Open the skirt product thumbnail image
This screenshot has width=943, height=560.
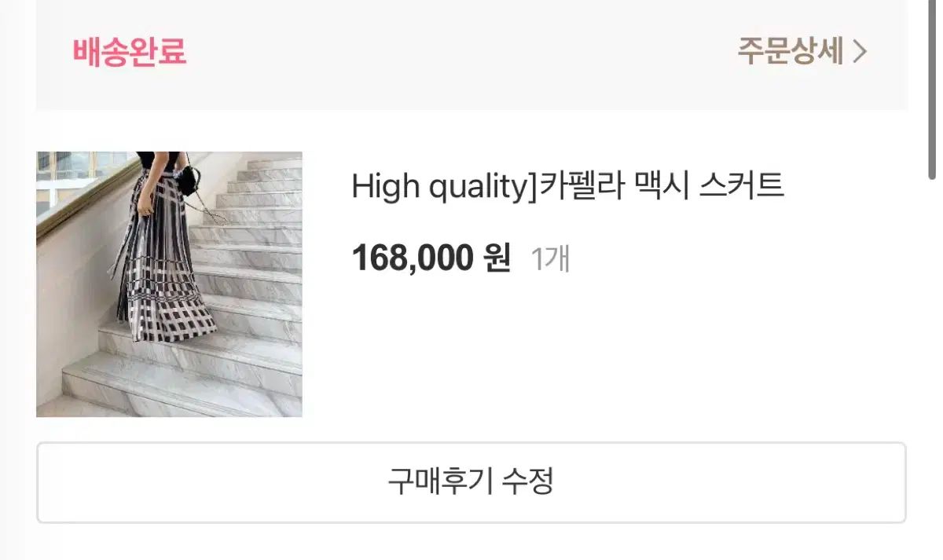[x=169, y=284]
